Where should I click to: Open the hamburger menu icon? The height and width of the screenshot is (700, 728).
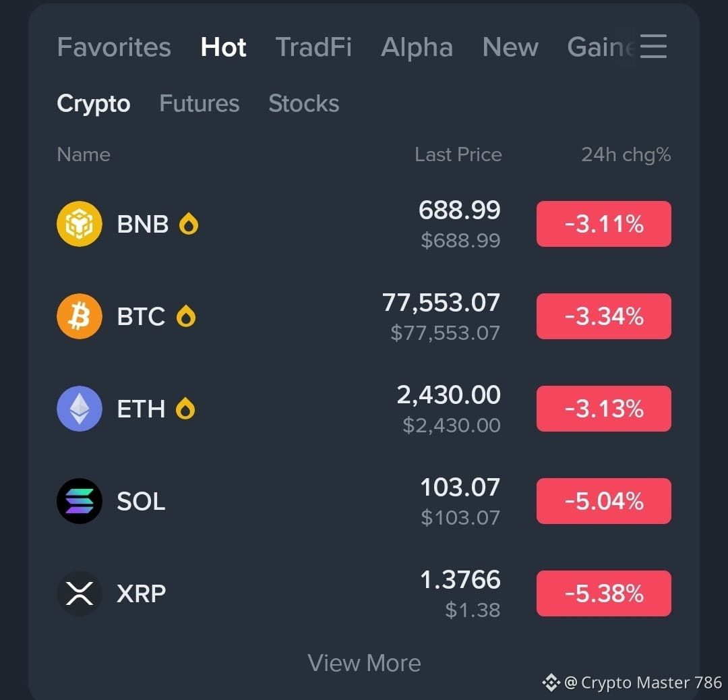653,46
